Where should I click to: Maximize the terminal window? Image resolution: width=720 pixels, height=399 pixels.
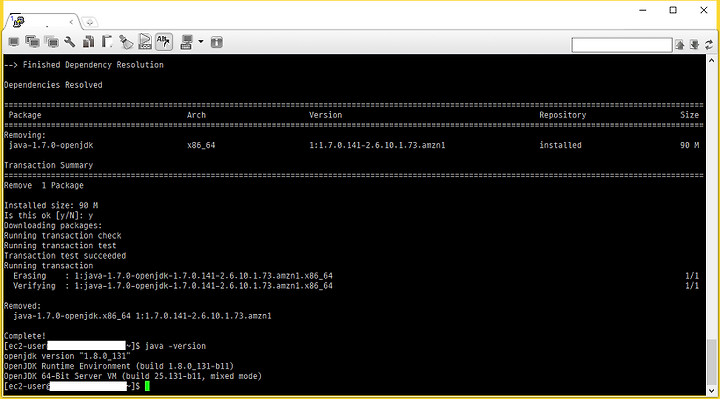(x=673, y=10)
